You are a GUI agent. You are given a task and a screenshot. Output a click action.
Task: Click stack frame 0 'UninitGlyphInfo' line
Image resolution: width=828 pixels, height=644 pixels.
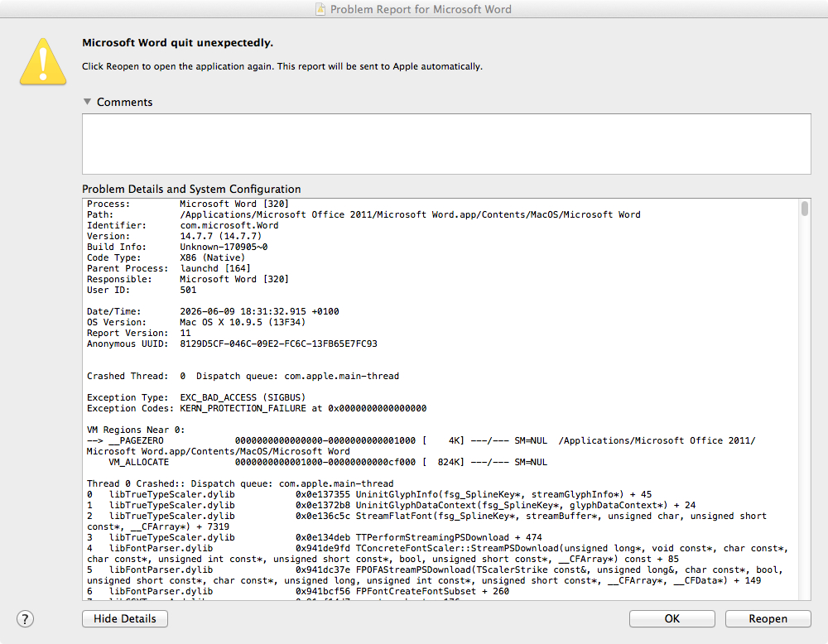point(369,494)
